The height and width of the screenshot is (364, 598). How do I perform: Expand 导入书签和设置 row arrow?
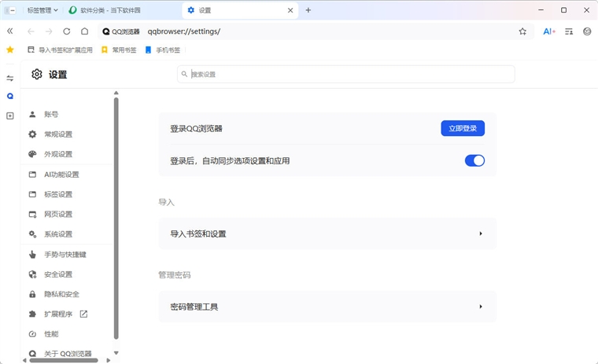(481, 233)
